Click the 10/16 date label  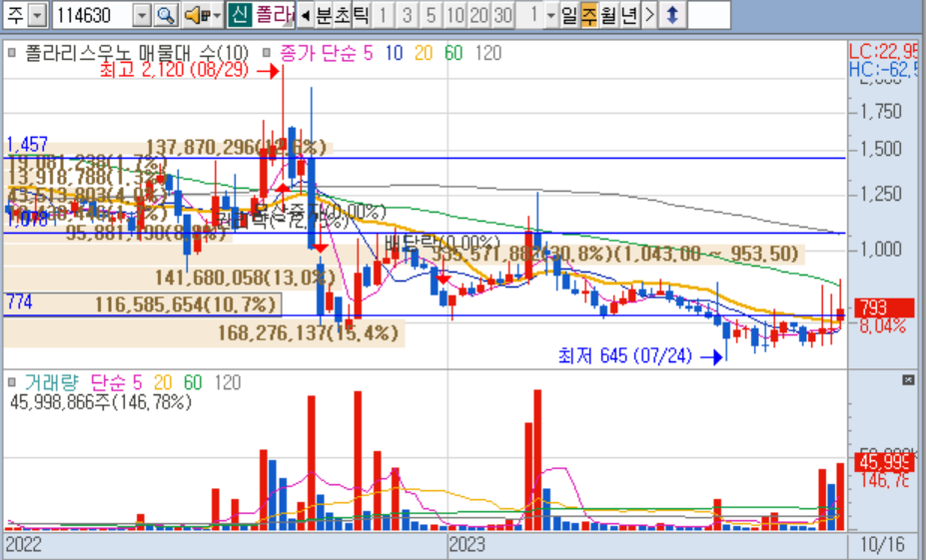click(x=882, y=544)
